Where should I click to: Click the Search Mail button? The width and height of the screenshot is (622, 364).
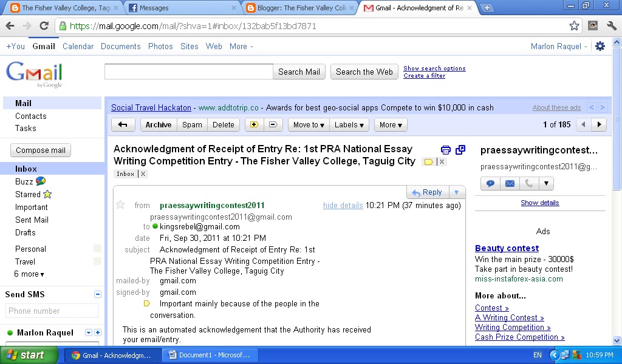click(x=299, y=72)
